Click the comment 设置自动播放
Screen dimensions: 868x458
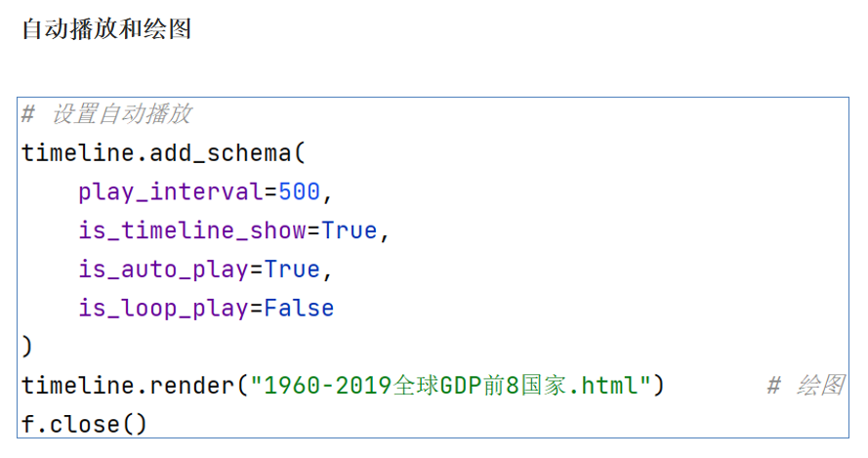(121, 115)
